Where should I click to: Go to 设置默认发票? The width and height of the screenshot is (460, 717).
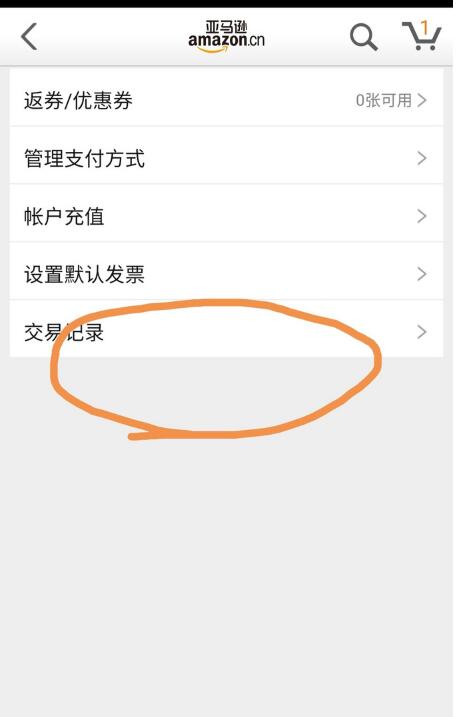(226, 272)
